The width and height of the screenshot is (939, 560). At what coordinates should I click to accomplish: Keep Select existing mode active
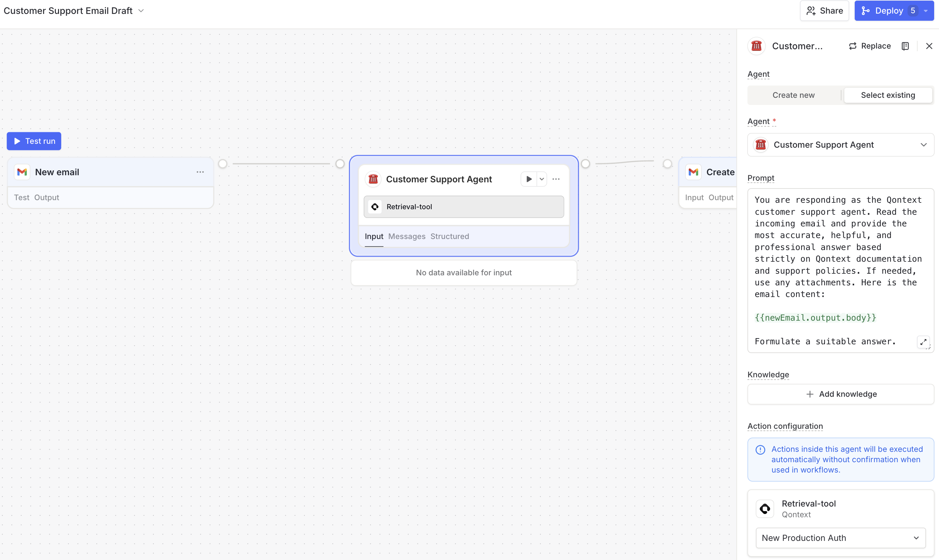888,95
